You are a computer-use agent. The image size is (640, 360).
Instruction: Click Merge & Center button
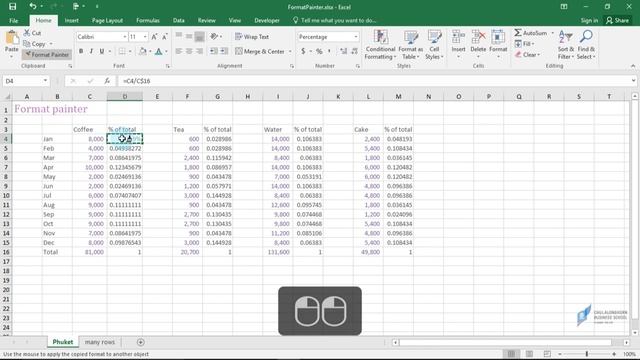260,51
